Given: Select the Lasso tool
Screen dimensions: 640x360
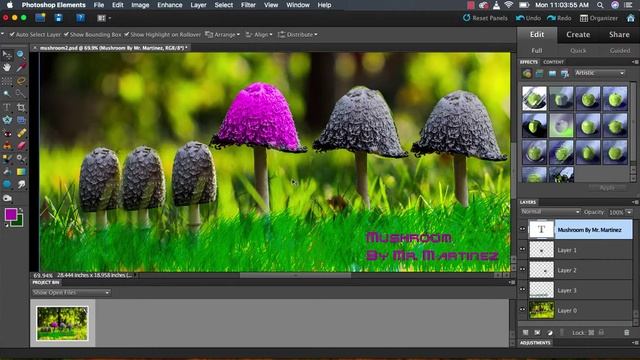Looking at the screenshot, I should tap(21, 81).
